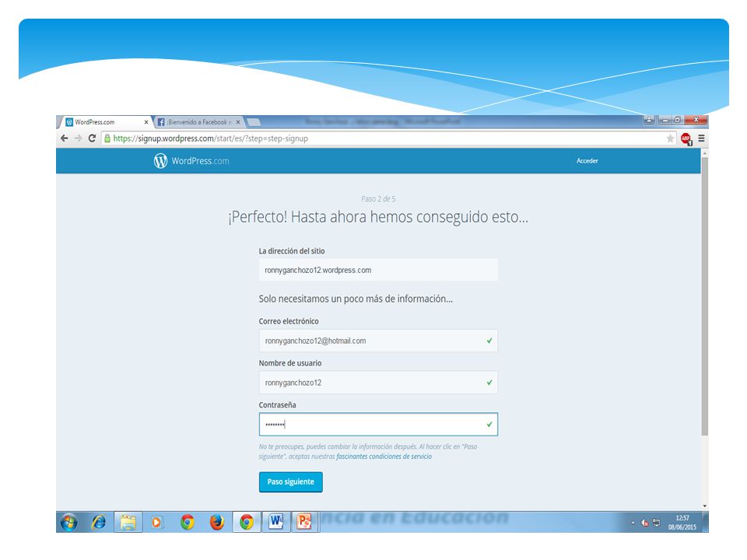This screenshot has height=560, width=747.
Task: Click the scrollbar up arrow
Action: pyautogui.click(x=705, y=152)
